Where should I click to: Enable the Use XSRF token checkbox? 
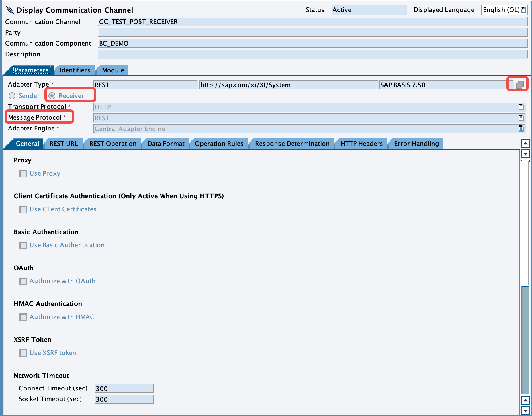pos(23,353)
